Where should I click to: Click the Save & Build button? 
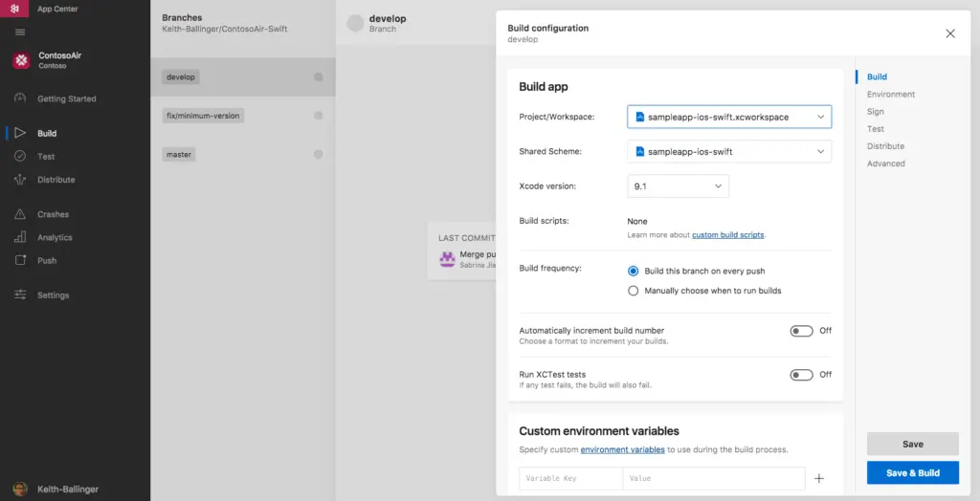(x=912, y=472)
